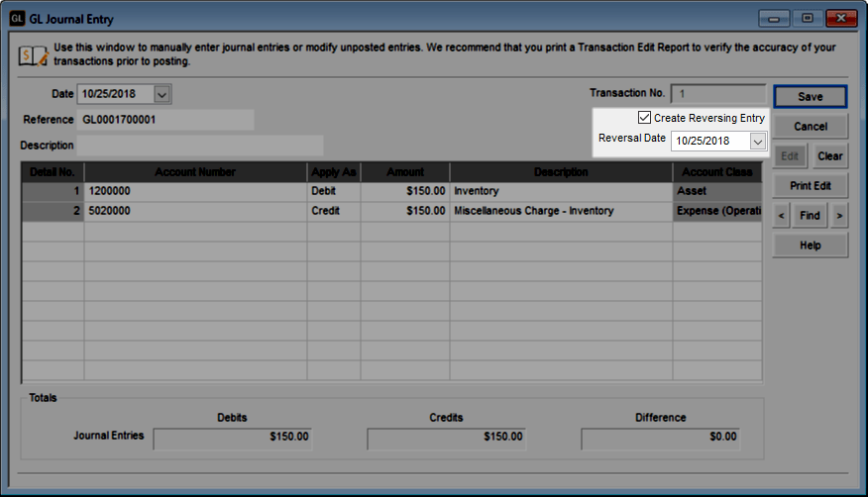Open the Reversal Date dropdown
The height and width of the screenshot is (497, 868).
point(757,141)
